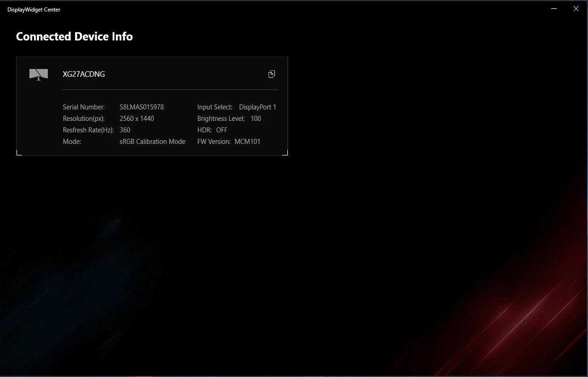Click the sRGB Calibration Mode value
Viewport: 588px width, 377px height.
point(152,142)
